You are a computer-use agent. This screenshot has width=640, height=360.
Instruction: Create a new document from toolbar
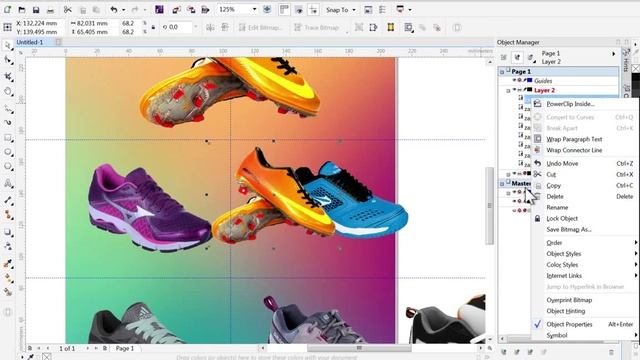[x=7, y=9]
